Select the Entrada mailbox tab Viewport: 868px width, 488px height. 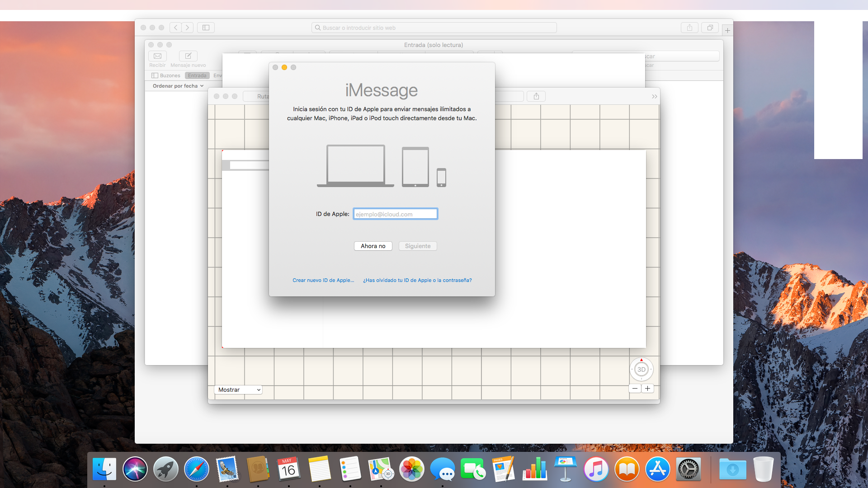tap(197, 75)
